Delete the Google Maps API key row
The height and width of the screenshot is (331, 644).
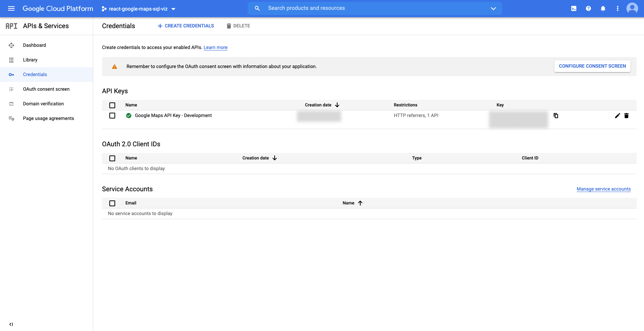point(626,116)
